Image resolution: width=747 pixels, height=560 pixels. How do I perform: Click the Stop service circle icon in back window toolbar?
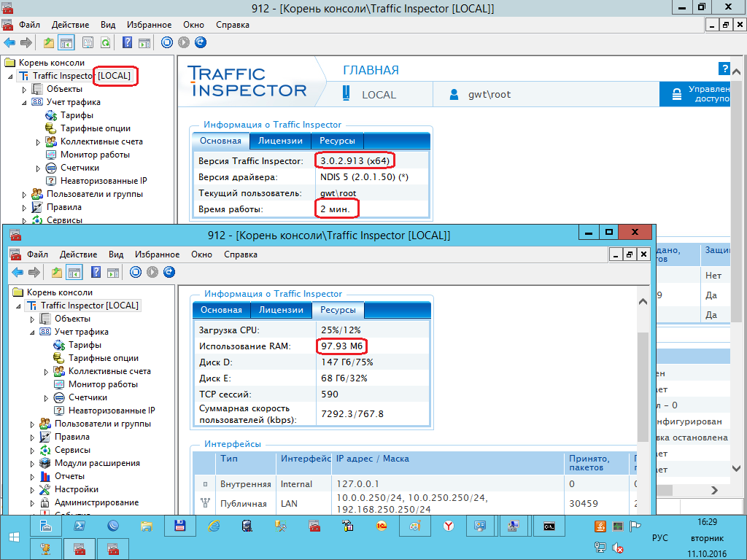coord(167,42)
